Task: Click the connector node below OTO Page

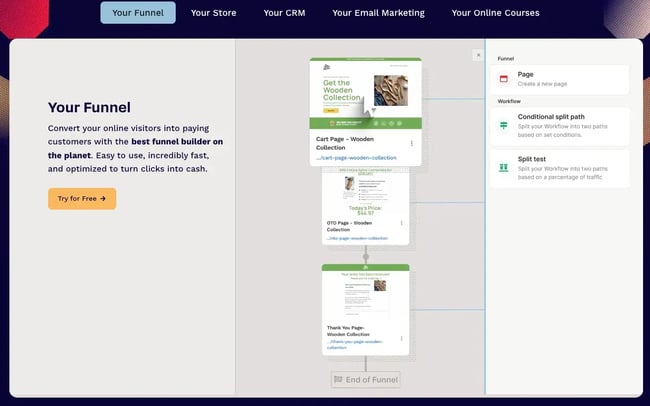Action: (x=366, y=257)
